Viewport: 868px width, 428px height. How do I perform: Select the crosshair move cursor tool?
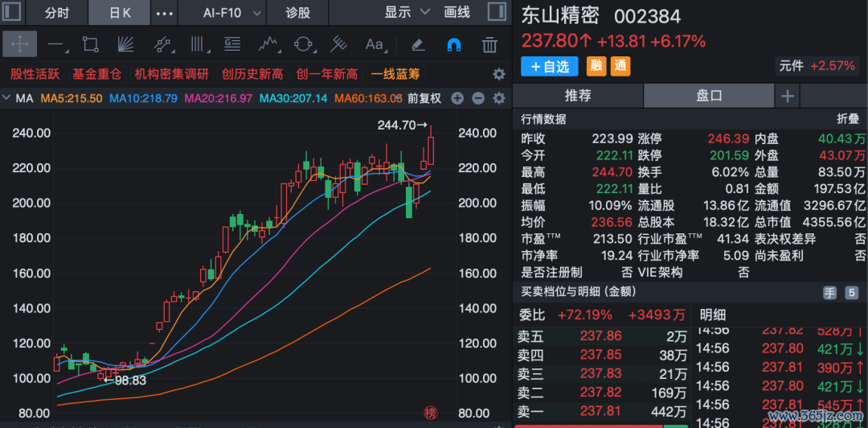[x=19, y=44]
